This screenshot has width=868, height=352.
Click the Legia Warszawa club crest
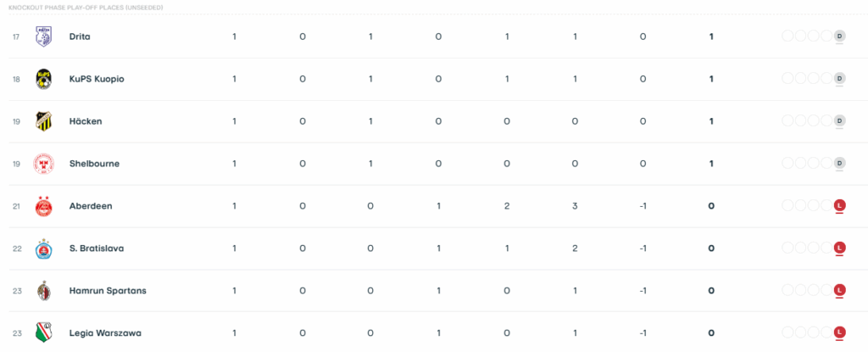click(43, 332)
